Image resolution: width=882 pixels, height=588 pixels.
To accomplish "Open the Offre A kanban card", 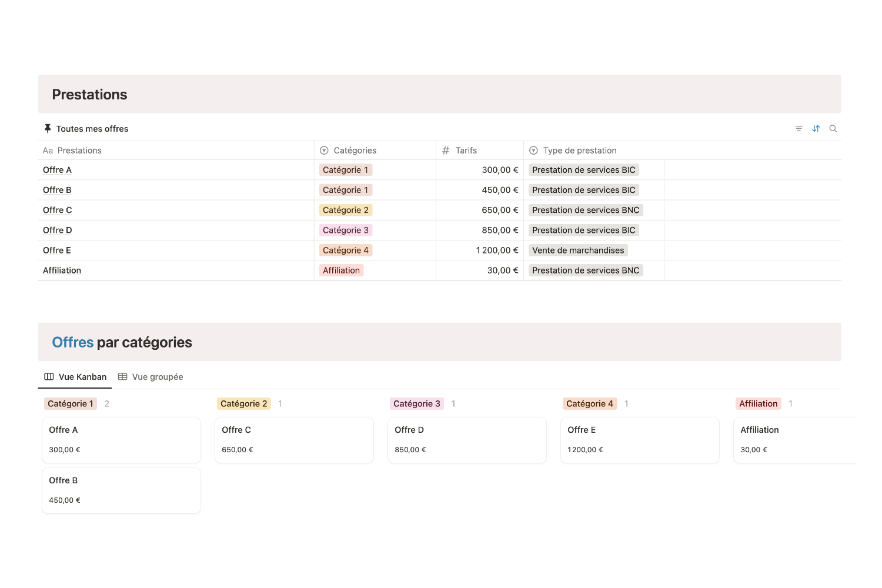I will (121, 440).
